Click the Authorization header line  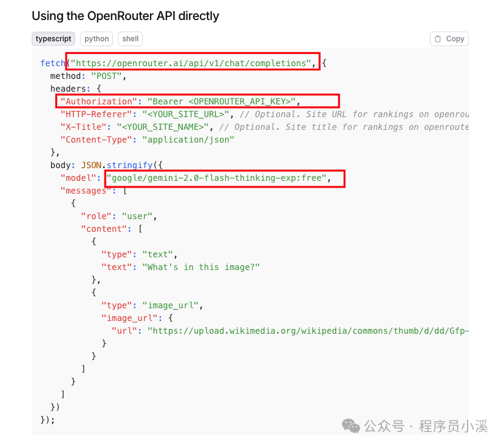[x=182, y=101]
